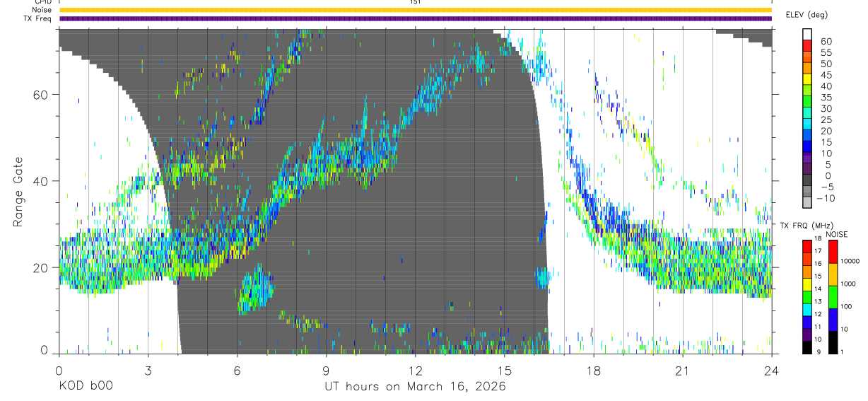This screenshot has width=868, height=401.
Task: Click the TX FRQ label 18
Action: tap(818, 239)
